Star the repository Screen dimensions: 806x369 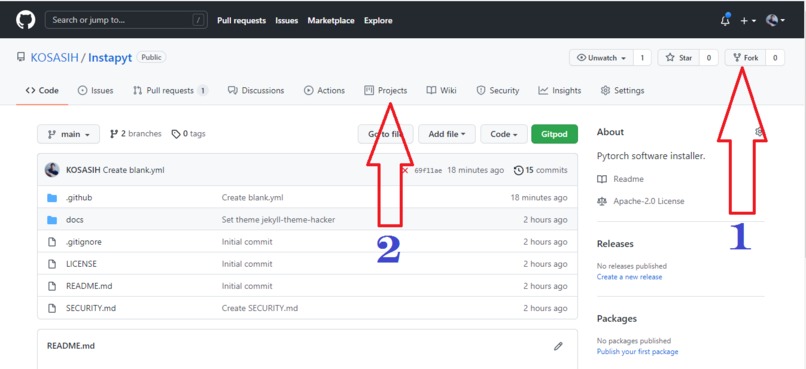pyautogui.click(x=679, y=58)
